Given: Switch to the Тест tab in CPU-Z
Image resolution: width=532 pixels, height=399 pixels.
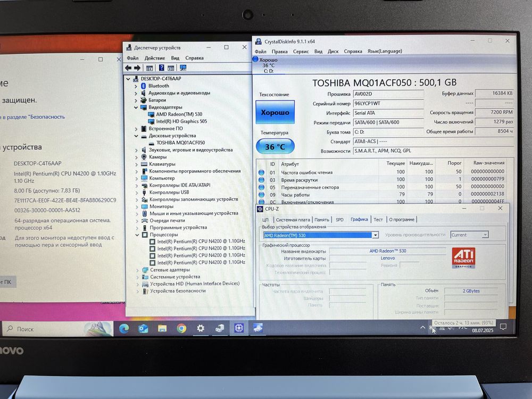Looking at the screenshot, I should point(378,220).
